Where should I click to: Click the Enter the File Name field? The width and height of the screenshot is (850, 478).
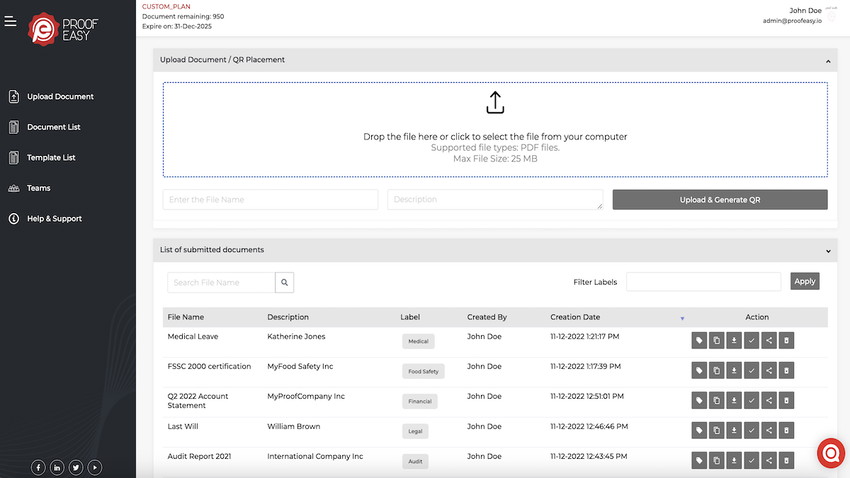pyautogui.click(x=270, y=199)
